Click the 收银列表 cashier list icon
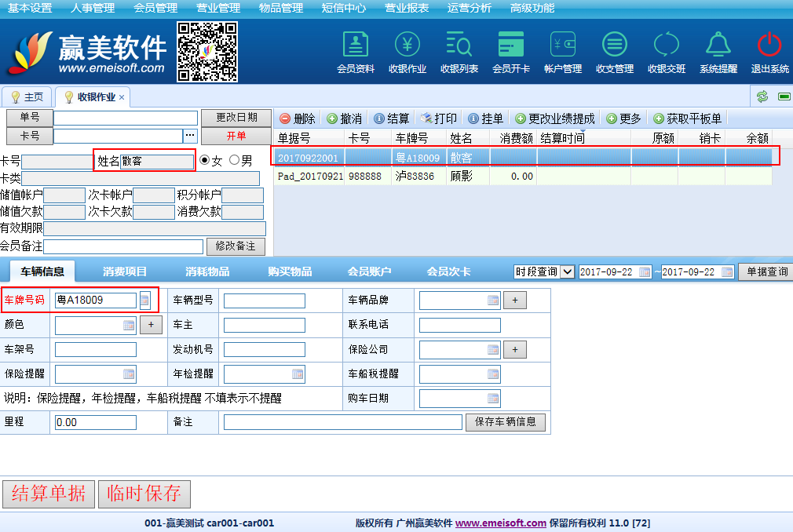The image size is (793, 532). coord(459,51)
